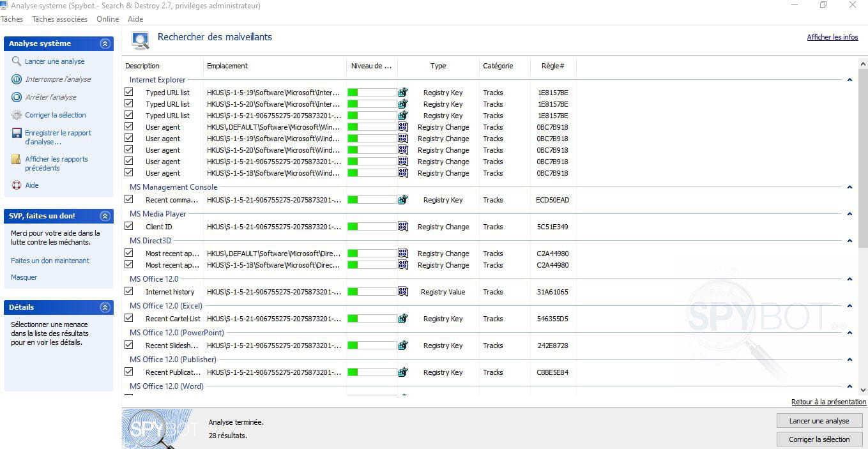Collapse the Détails sidebar panel
The height and width of the screenshot is (449, 868).
[105, 307]
